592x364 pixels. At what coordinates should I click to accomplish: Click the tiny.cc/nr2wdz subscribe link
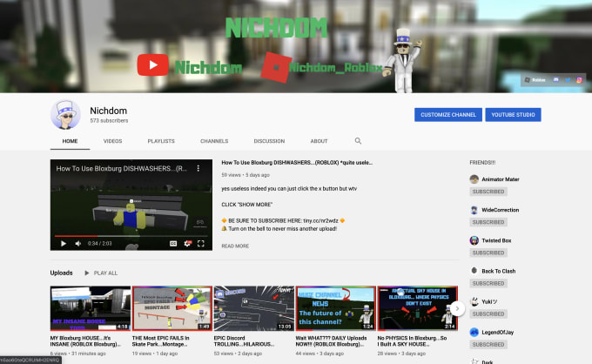pos(320,221)
